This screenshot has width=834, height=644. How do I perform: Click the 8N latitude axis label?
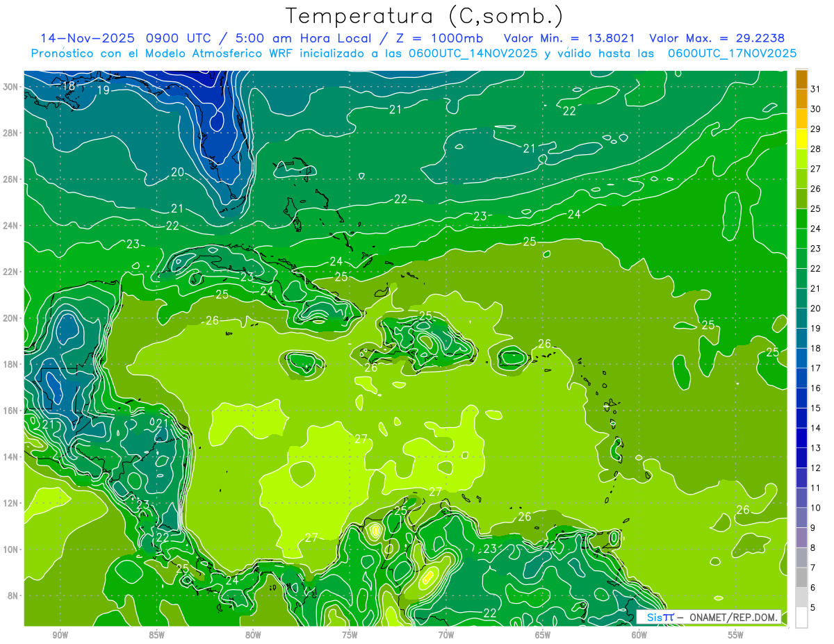13,595
